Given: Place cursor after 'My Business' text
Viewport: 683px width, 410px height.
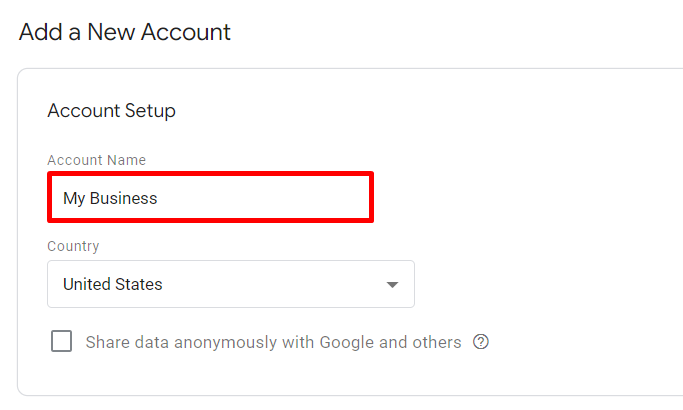Looking at the screenshot, I should (159, 199).
